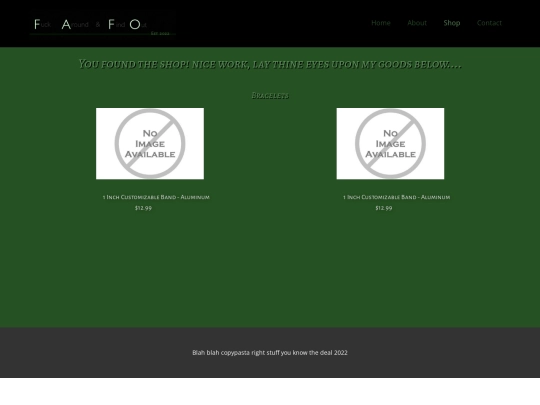This screenshot has width=540, height=405.
Task: Select the Shop nav item
Action: pyautogui.click(x=452, y=23)
